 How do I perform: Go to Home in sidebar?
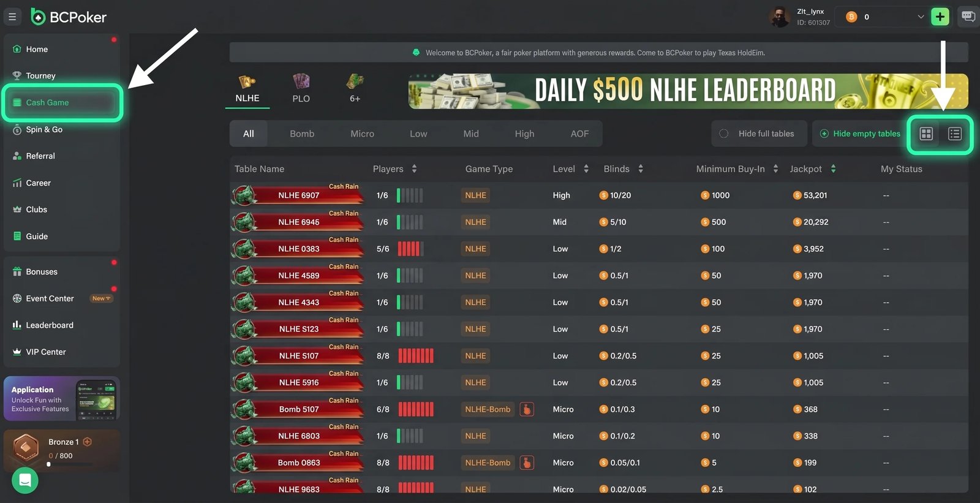61,49
